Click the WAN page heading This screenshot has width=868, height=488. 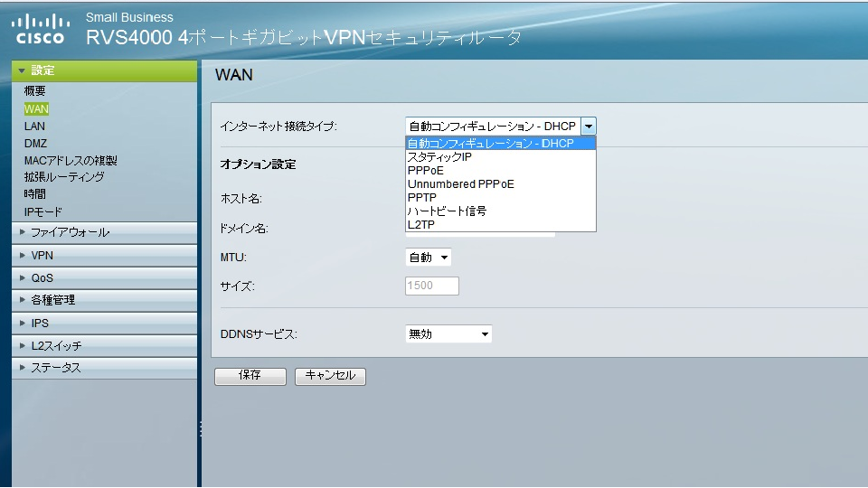point(234,75)
